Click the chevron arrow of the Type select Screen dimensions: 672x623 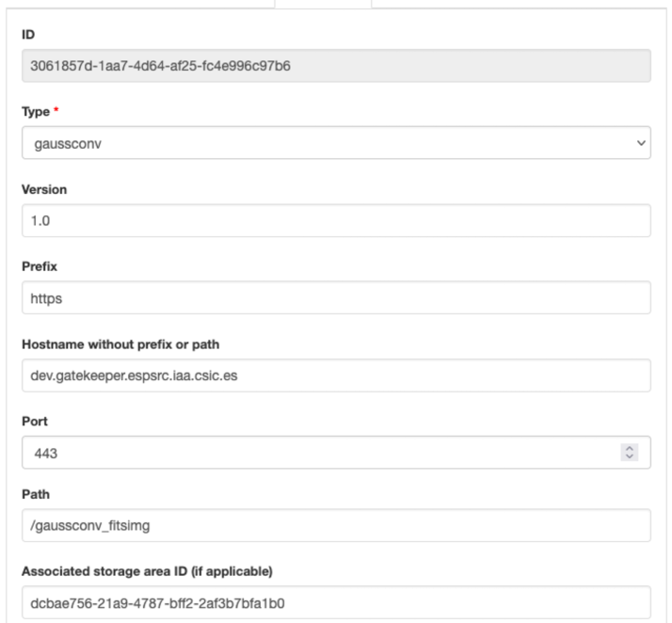point(642,145)
